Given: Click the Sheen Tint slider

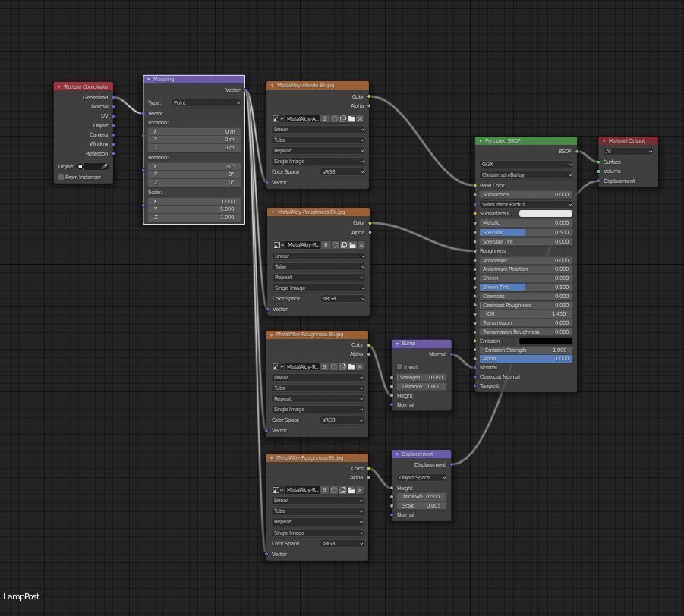Looking at the screenshot, I should click(x=526, y=288).
